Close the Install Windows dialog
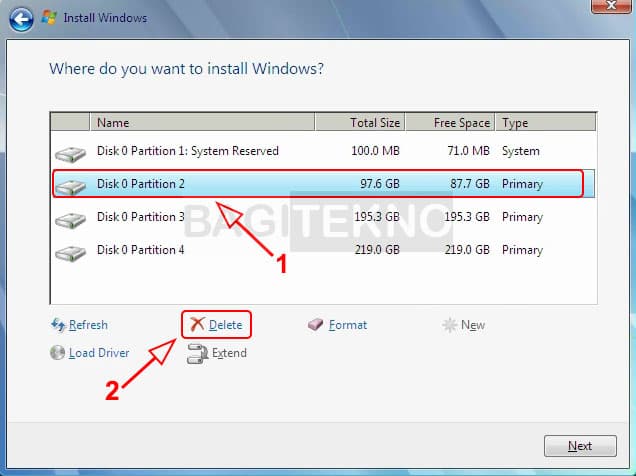Image resolution: width=636 pixels, height=476 pixels. tap(611, 6)
